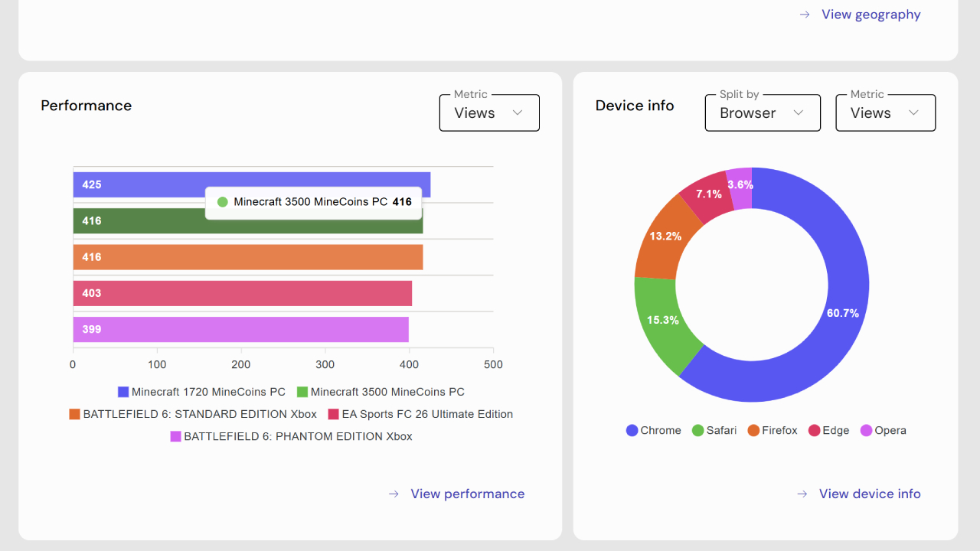Expand the Device info panel's Metric dropdown
Image resolution: width=980 pixels, height=551 pixels.
coord(885,112)
